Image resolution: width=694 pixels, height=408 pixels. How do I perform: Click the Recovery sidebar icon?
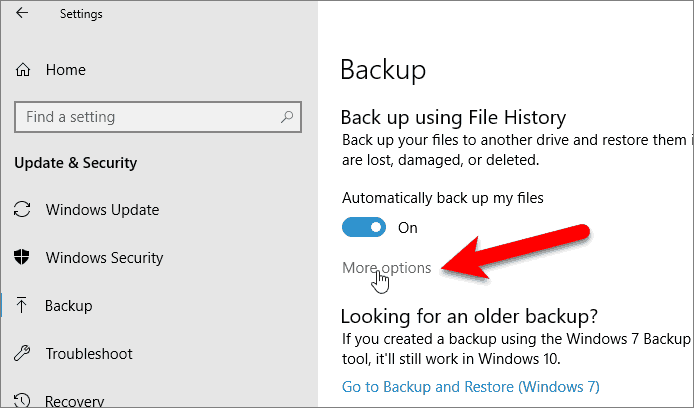(x=22, y=401)
